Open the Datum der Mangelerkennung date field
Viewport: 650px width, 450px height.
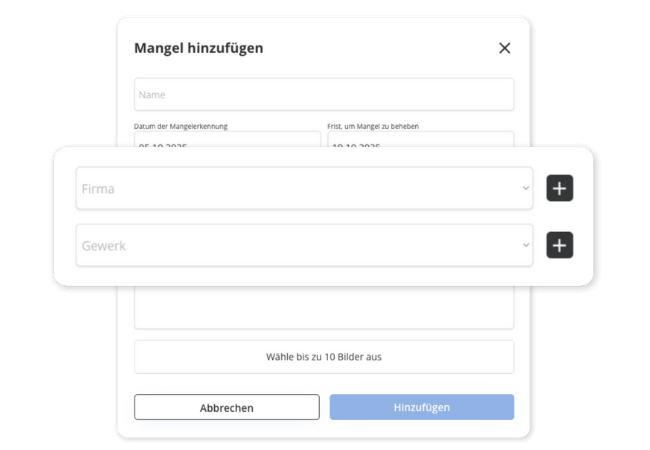[x=227, y=141]
